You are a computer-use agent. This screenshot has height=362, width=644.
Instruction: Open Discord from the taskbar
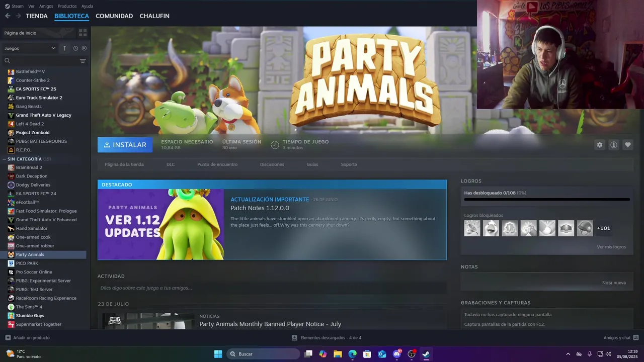pyautogui.click(x=397, y=354)
